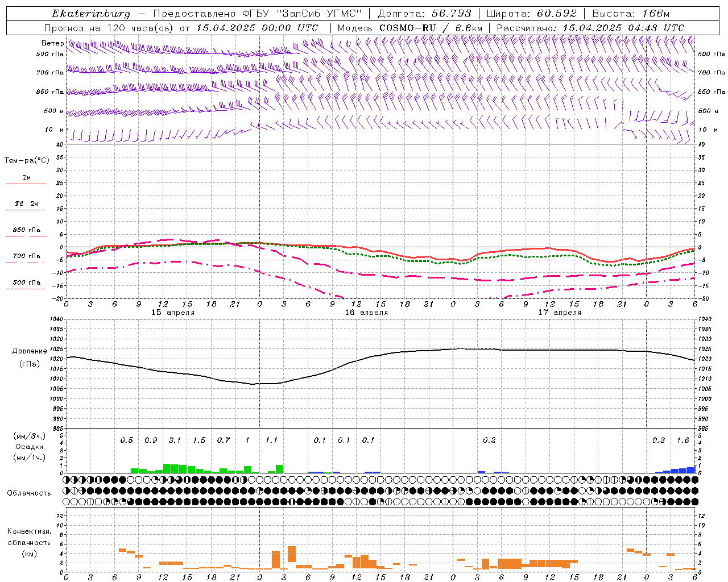Click the Облачность cloud cover label
This screenshot has height=582, width=728.
[29, 493]
